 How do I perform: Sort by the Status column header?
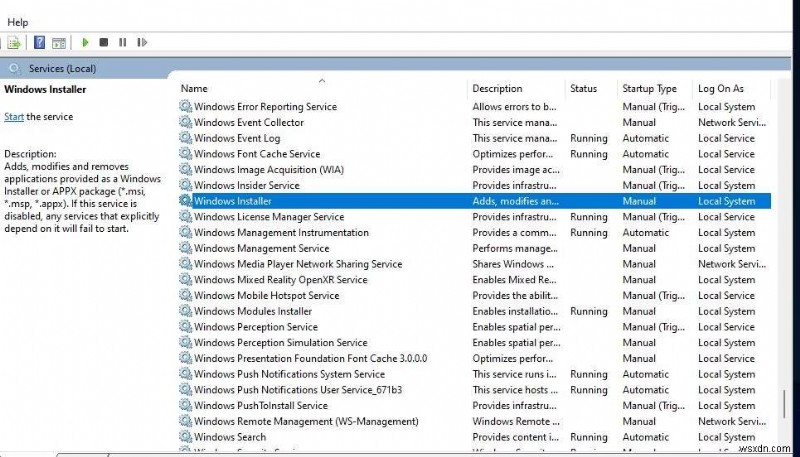[583, 89]
